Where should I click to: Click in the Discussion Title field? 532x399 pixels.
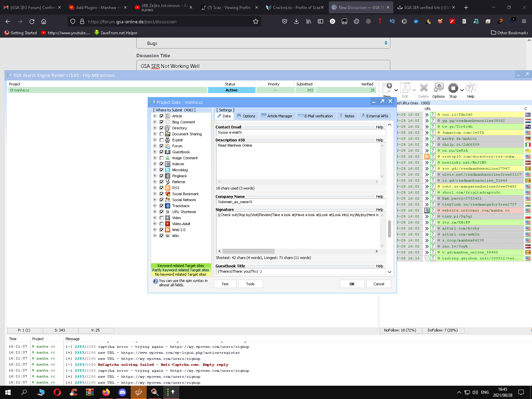pyautogui.click(x=263, y=66)
